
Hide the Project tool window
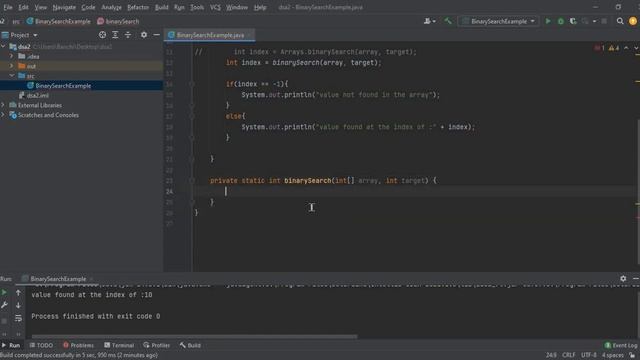pos(156,35)
